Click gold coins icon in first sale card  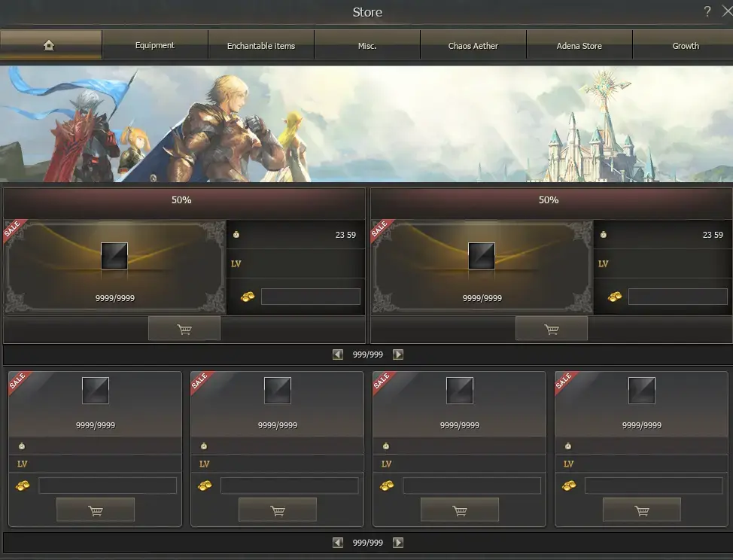[23, 485]
